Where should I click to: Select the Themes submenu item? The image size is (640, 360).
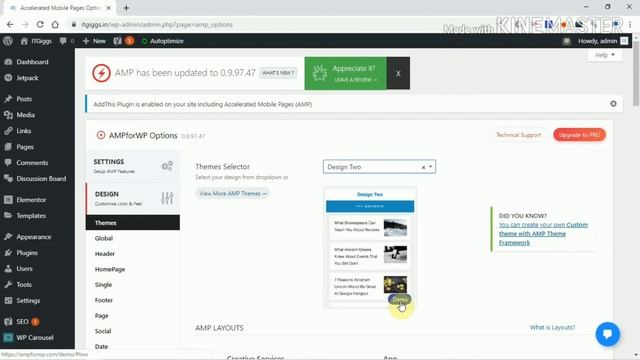click(x=133, y=222)
